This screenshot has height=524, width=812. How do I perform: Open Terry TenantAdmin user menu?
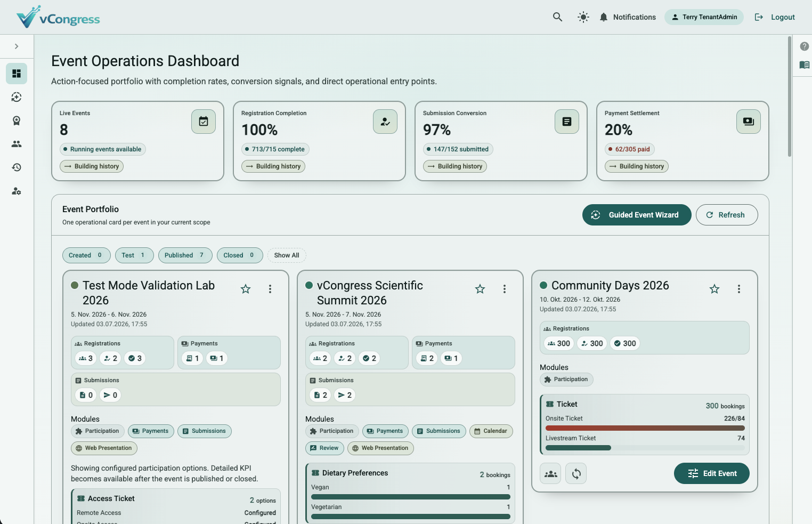point(704,17)
